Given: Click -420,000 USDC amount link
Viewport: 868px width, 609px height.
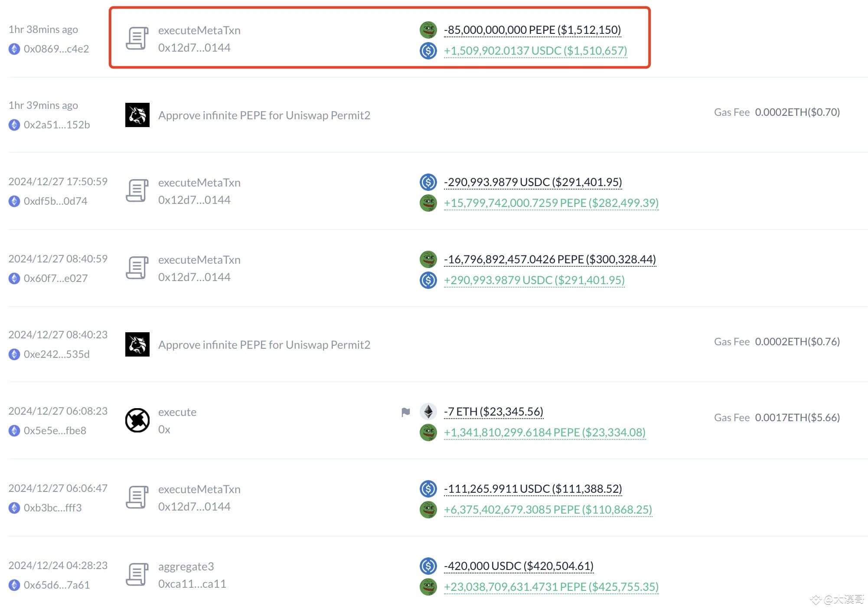Looking at the screenshot, I should 518,566.
